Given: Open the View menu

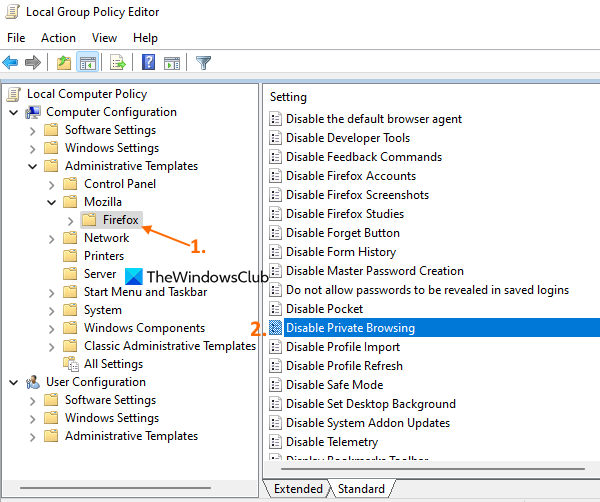Looking at the screenshot, I should [104, 38].
